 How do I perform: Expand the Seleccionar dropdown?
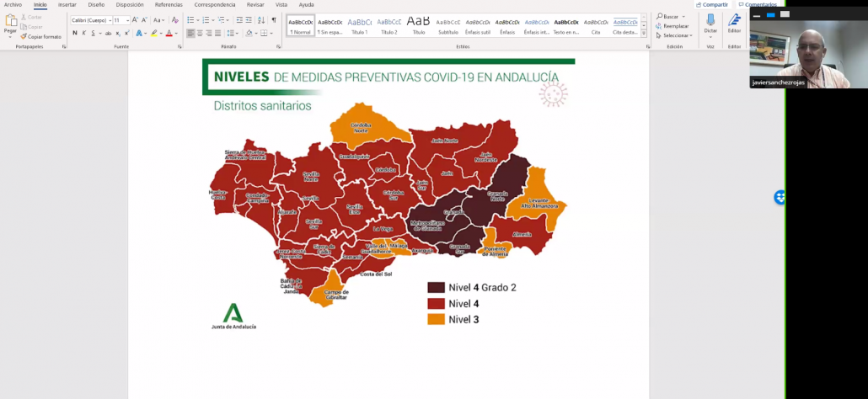click(x=676, y=35)
